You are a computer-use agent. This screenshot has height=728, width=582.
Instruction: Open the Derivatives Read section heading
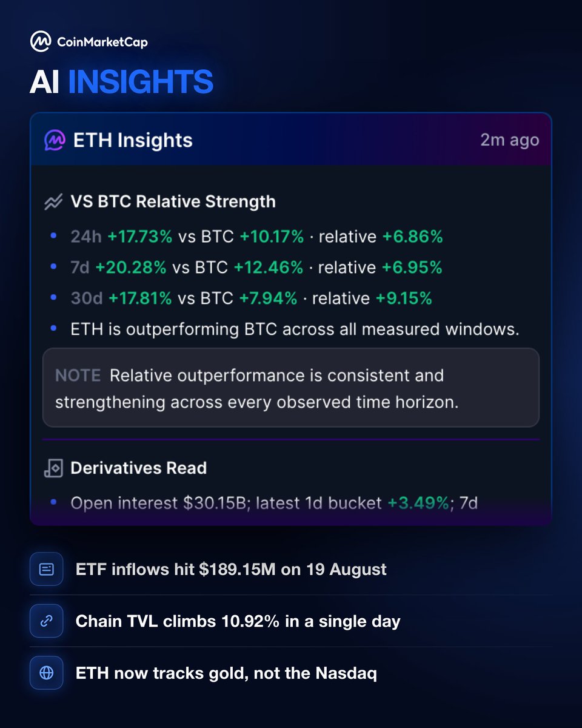(138, 468)
